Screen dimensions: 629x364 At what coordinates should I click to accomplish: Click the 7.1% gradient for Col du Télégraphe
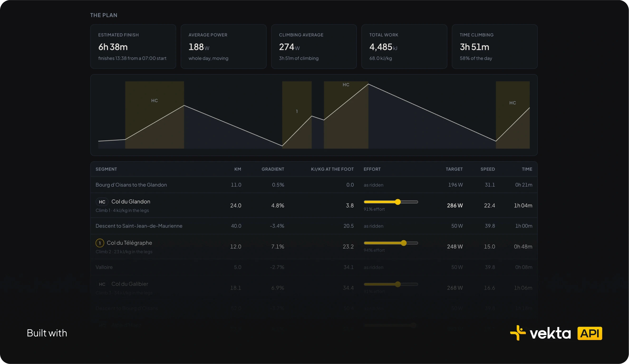[278, 246]
